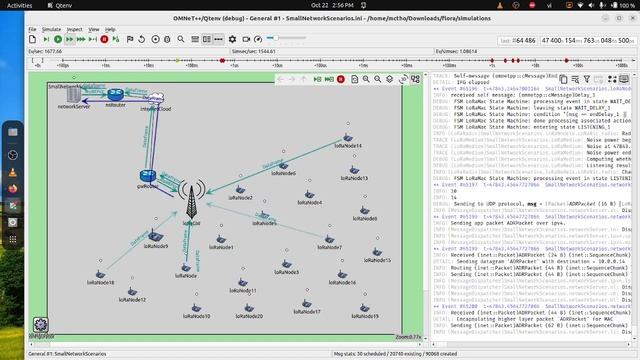The height and width of the screenshot is (360, 640).
Task: Click the re-layout icon in canvas toolbar
Action: (354, 79)
